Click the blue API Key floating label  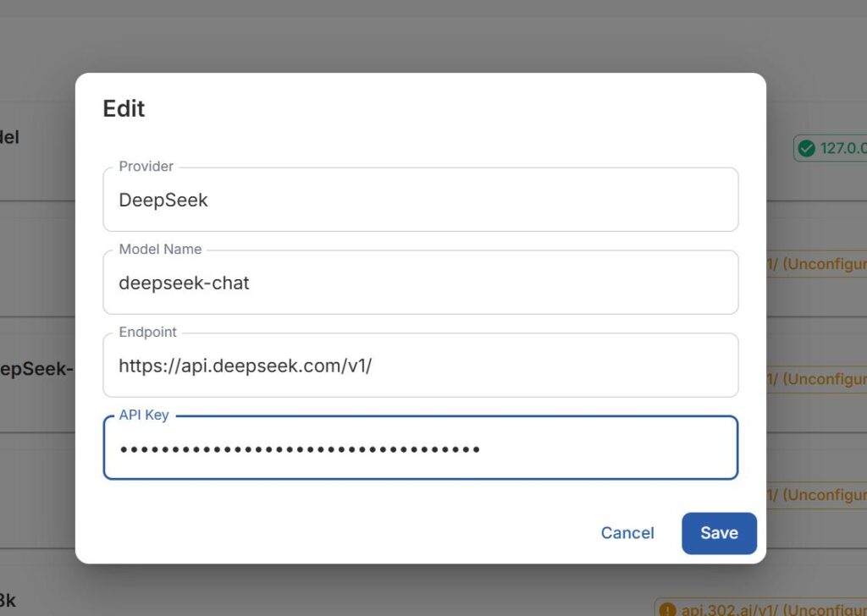point(144,415)
